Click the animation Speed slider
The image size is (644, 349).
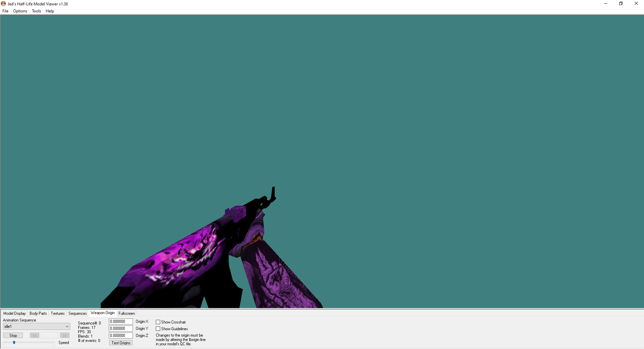[x=29, y=343]
